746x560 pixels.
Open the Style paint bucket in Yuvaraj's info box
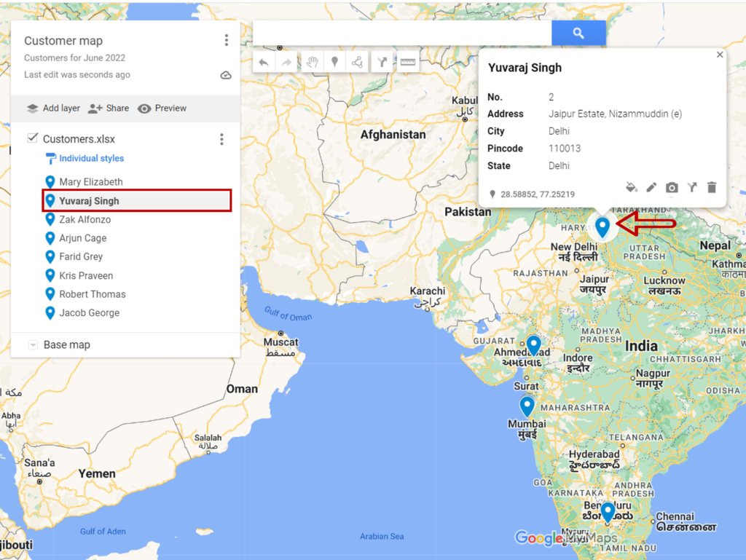631,187
